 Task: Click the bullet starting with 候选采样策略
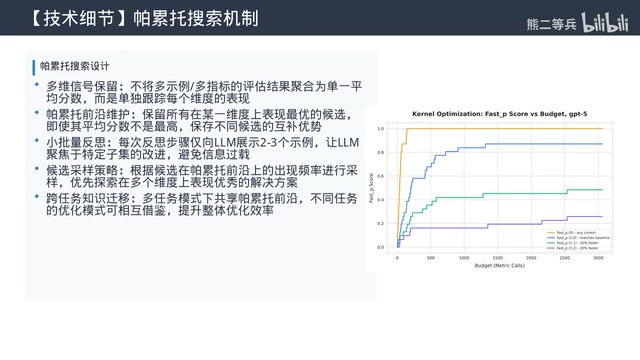pos(202,176)
